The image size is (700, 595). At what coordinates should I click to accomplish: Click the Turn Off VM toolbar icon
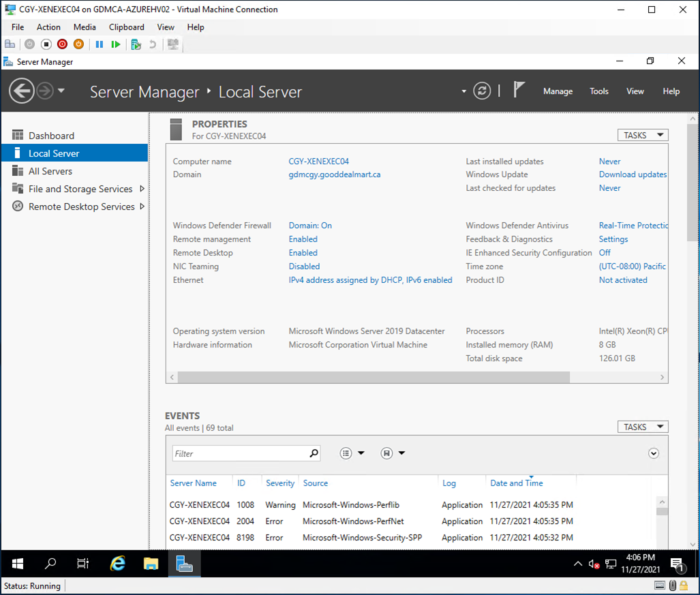(x=46, y=44)
